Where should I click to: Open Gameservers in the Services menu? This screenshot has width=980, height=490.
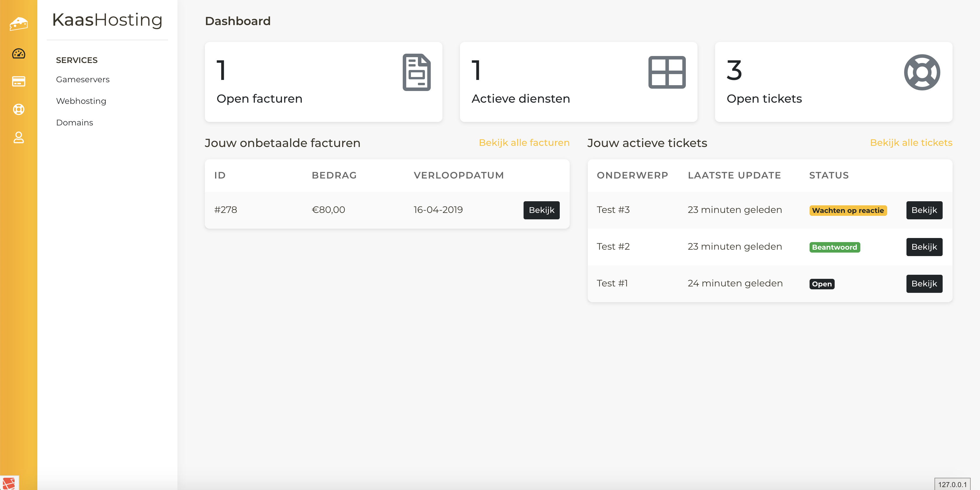pyautogui.click(x=83, y=79)
